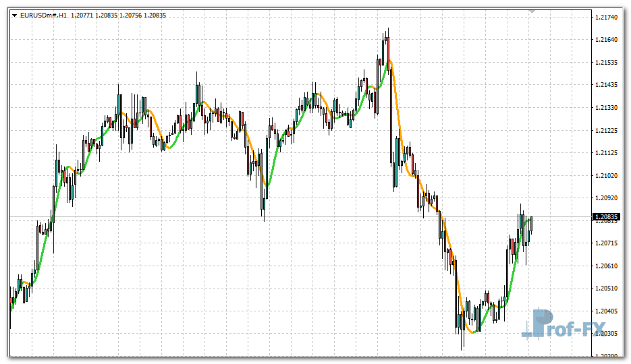Click the current price tag 1.20835
The height and width of the screenshot is (364, 631).
coord(606,217)
